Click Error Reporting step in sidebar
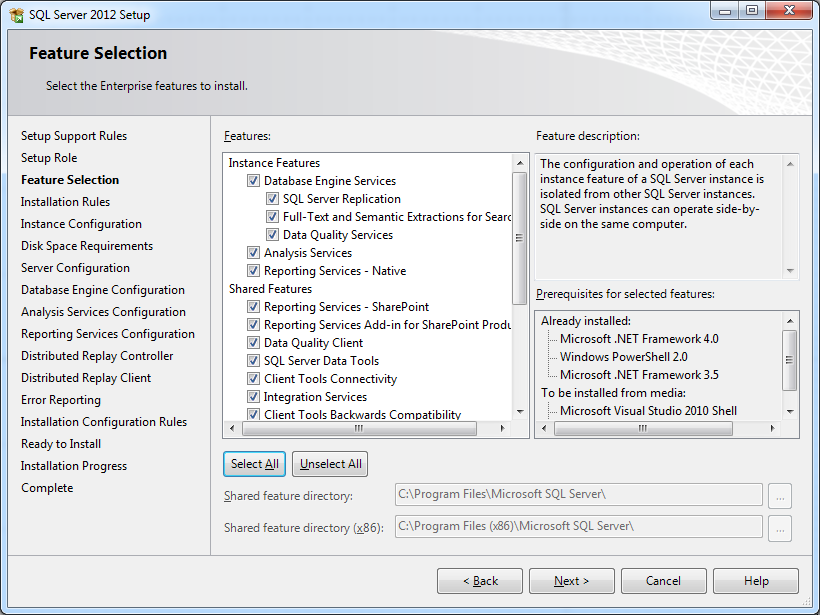 pyautogui.click(x=61, y=400)
